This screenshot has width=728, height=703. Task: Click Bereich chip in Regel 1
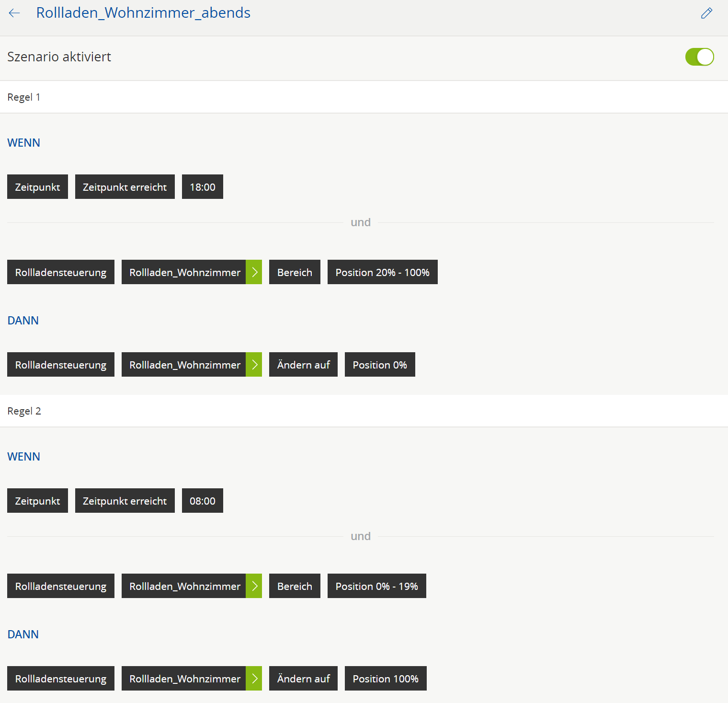[x=295, y=272]
